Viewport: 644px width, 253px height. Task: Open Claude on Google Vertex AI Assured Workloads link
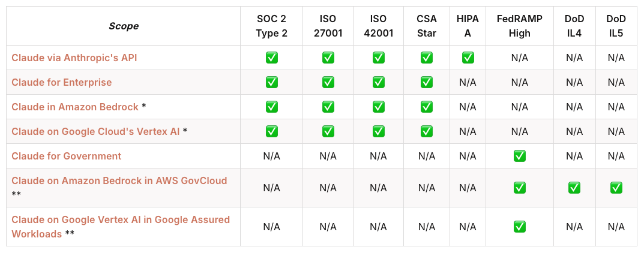[120, 219]
